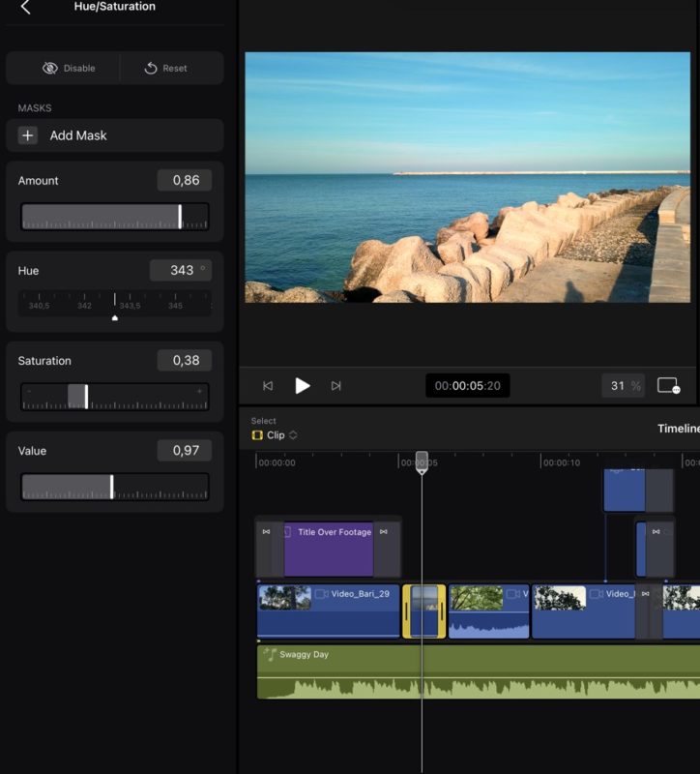Click the Value slider track
The image size is (700, 774).
(114, 487)
